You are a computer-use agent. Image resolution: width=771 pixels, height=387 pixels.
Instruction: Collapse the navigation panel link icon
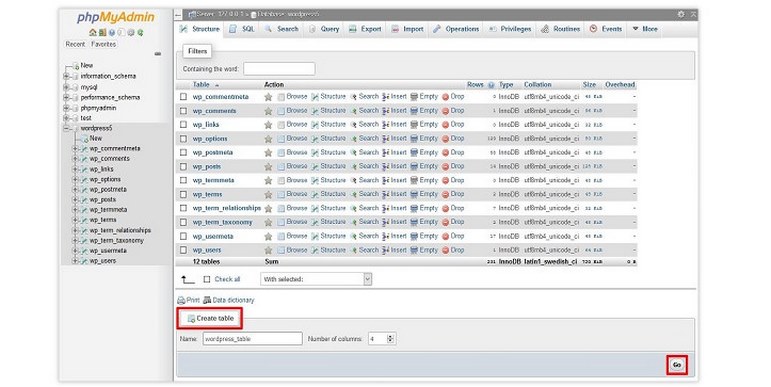158,54
